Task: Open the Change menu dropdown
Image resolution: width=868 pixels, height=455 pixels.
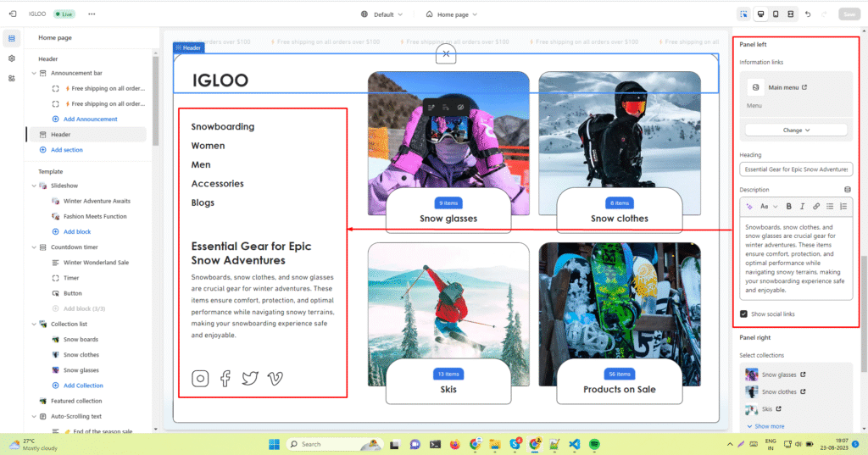Action: coord(796,130)
